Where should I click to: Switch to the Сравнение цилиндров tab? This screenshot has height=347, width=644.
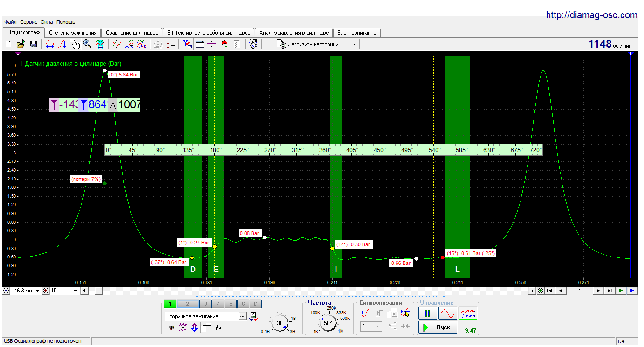[132, 33]
